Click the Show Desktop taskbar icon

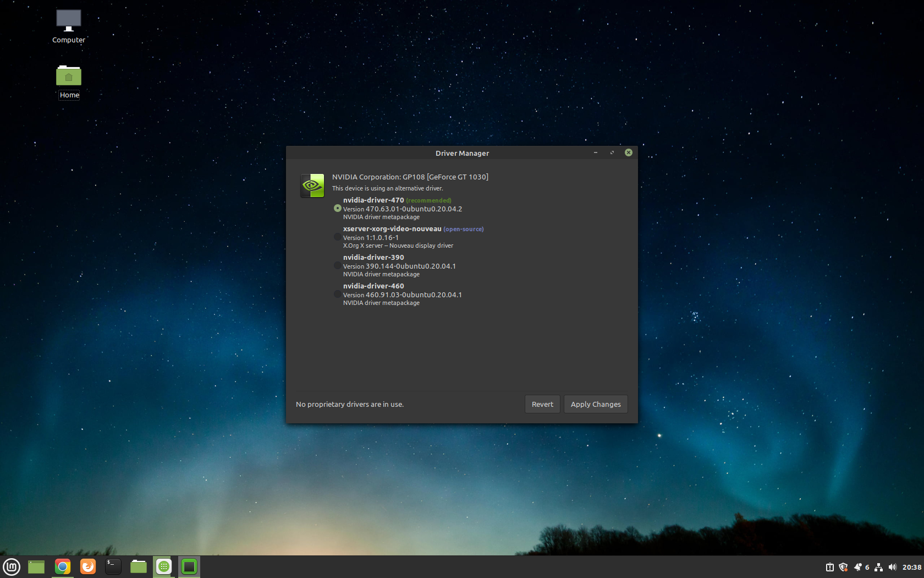[36, 566]
